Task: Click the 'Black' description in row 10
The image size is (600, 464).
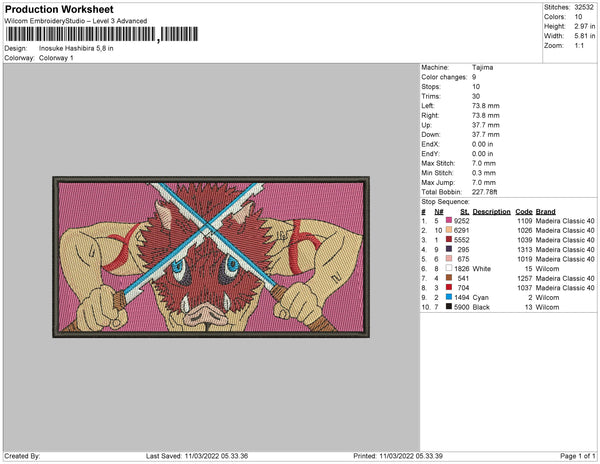Action: pos(481,307)
